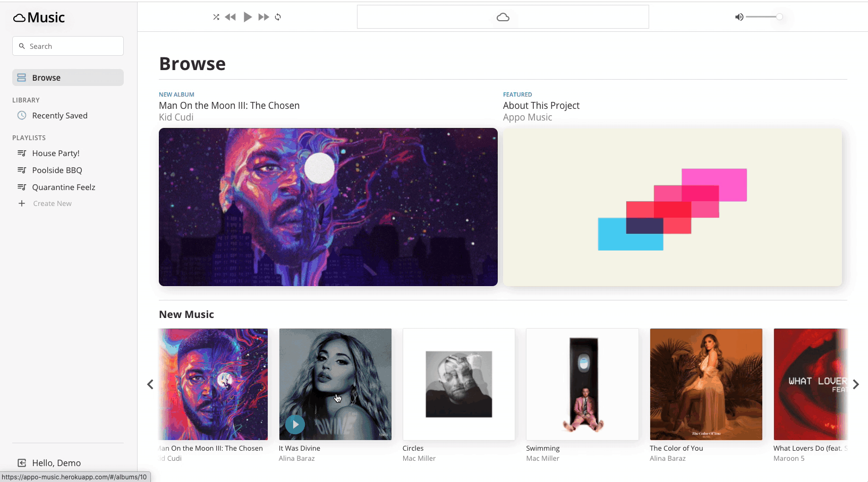This screenshot has height=482, width=868.
Task: Create a new playlist
Action: pyautogui.click(x=52, y=203)
